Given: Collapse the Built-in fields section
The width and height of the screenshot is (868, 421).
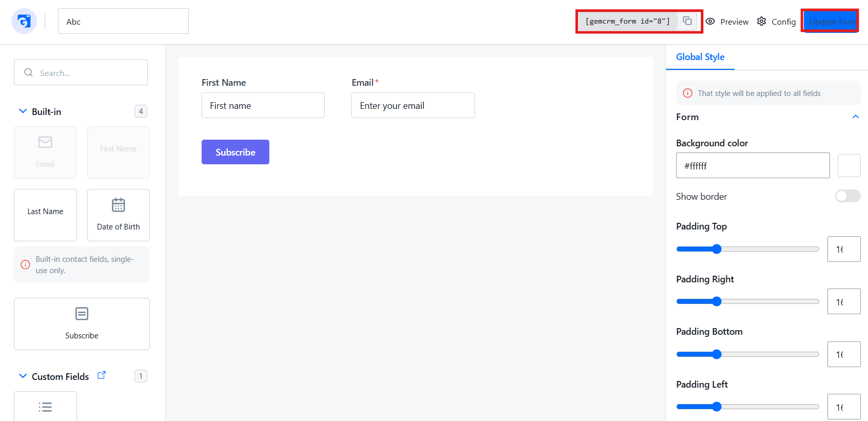Looking at the screenshot, I should 23,111.
